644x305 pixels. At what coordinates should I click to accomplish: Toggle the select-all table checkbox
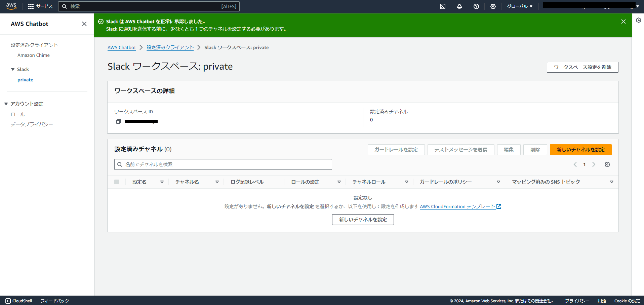[117, 182]
